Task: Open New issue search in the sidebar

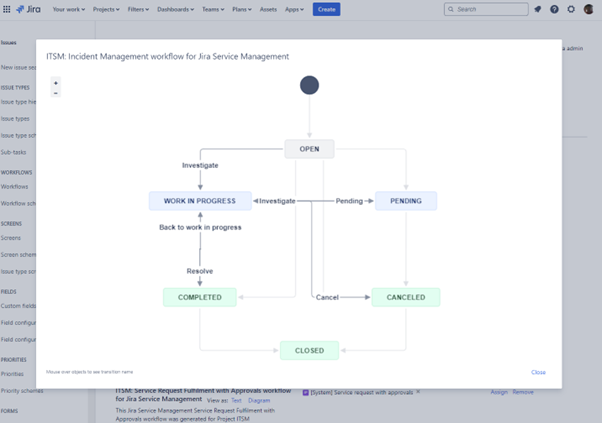Action: 18,67
